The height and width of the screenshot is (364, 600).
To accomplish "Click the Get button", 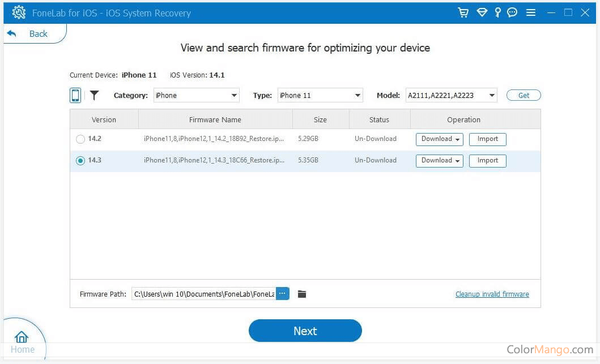I will 523,95.
